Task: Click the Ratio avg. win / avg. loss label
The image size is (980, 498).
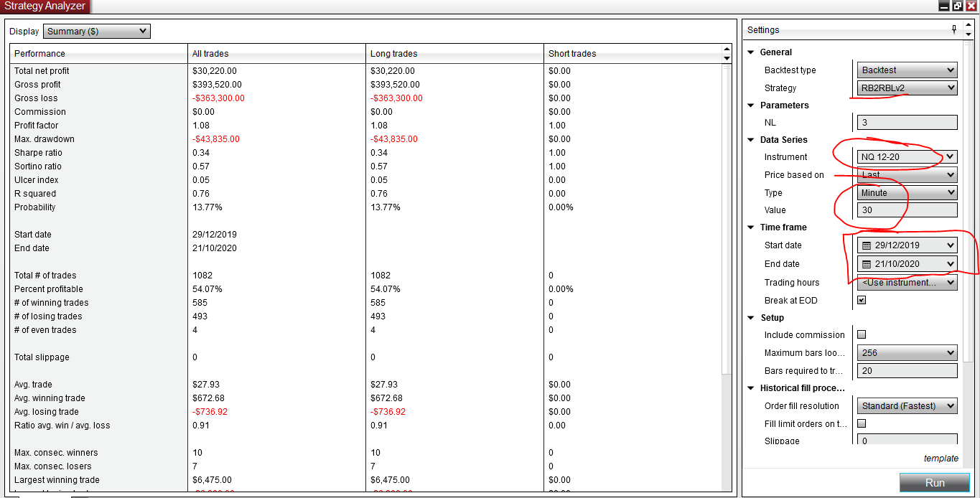Action: 62,426
